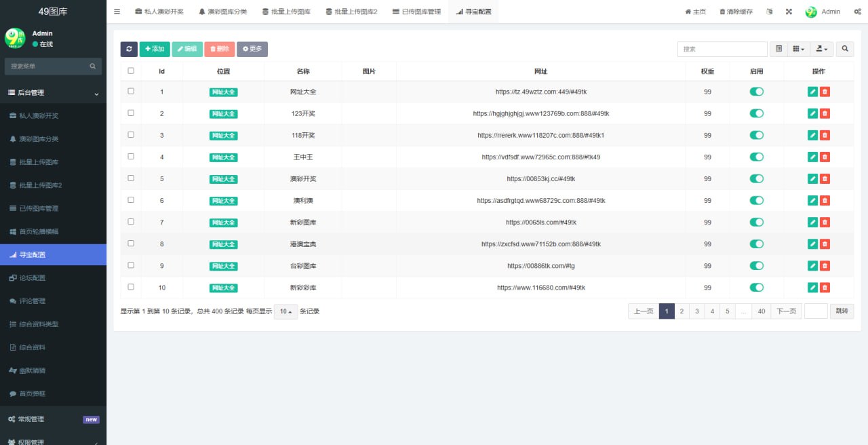Viewport: 868px width, 445px height.
Task: Click the green 添加 button to add an entry
Action: (154, 49)
